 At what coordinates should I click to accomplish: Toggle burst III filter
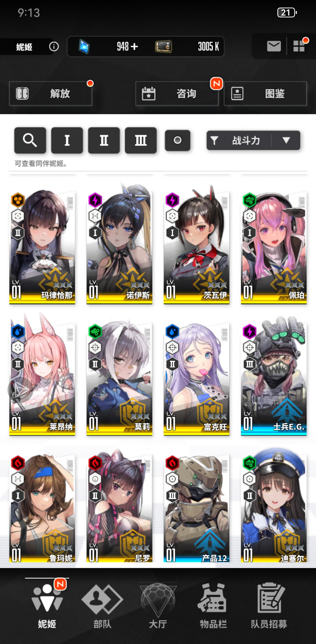coord(141,140)
